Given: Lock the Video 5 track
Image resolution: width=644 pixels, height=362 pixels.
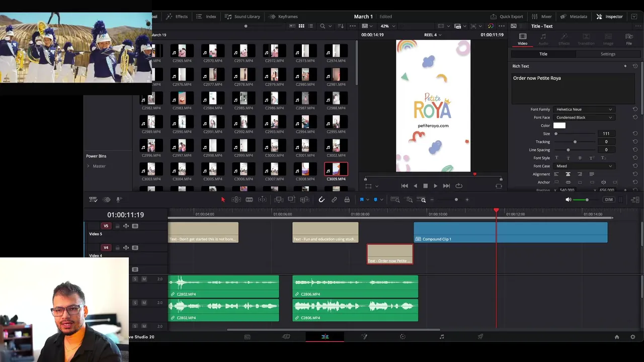Looking at the screenshot, I should click(117, 226).
